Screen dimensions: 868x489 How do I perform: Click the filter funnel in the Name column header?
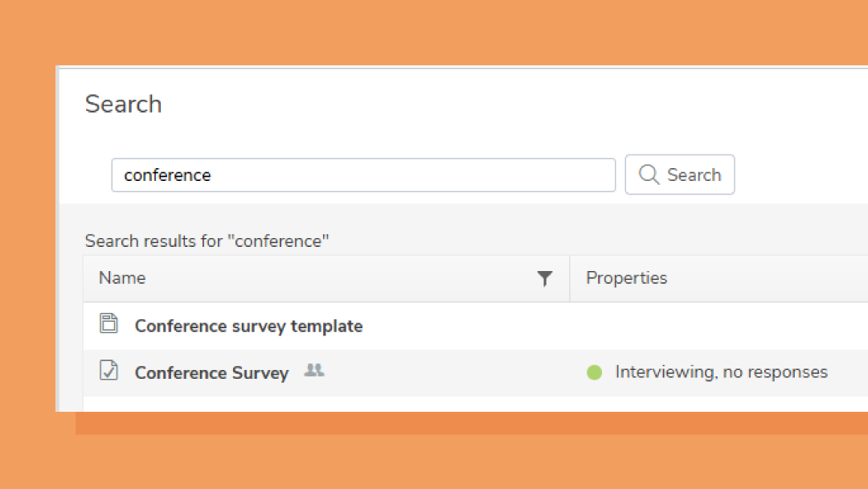coord(545,277)
